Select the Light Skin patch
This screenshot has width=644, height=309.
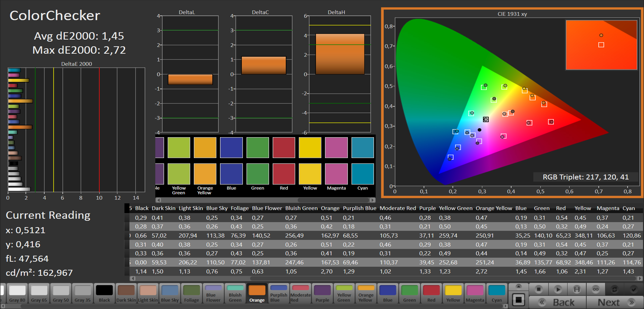pyautogui.click(x=148, y=294)
